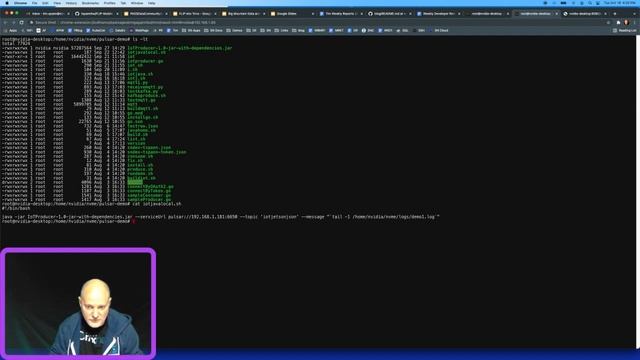Switch to the GitHub README.md tab
This screenshot has height=360, width=640.
(390, 13)
